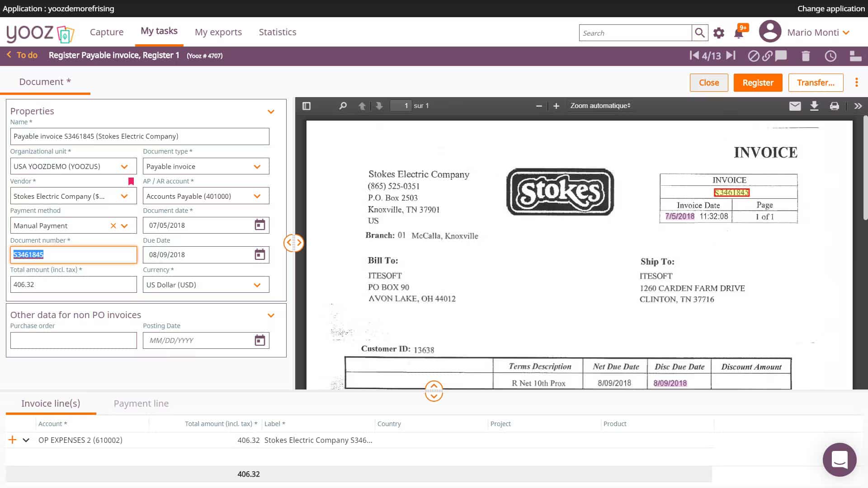Switch to the My exports tab
This screenshot has width=868, height=488.
pos(218,32)
